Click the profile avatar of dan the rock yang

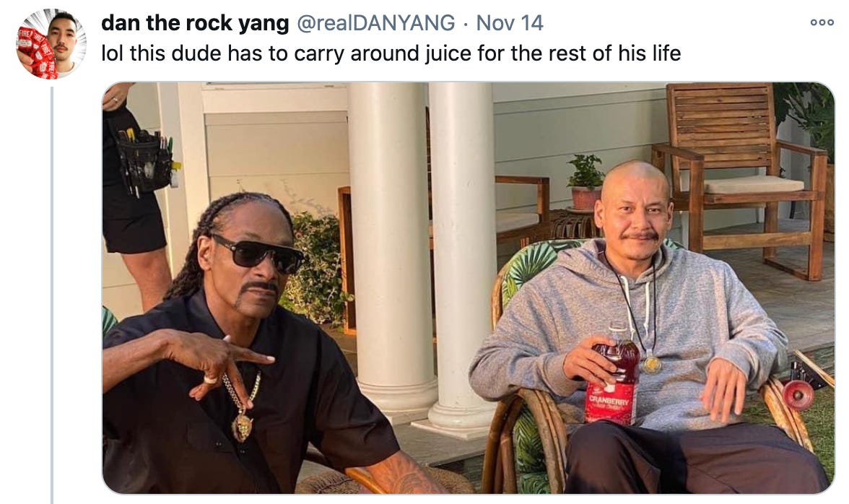point(51,44)
